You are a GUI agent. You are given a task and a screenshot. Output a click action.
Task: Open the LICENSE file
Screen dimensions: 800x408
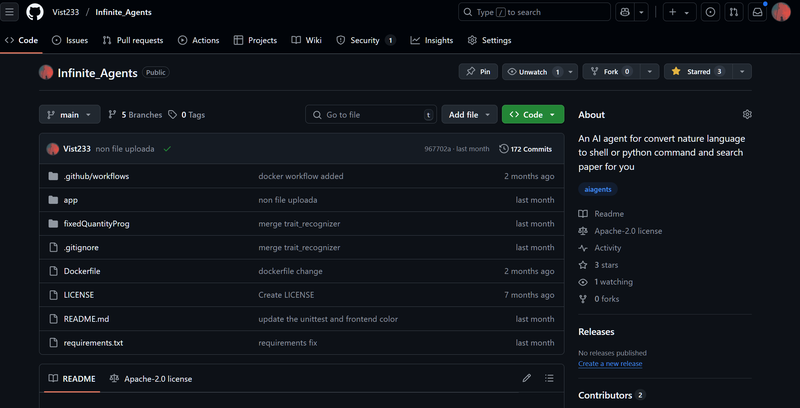click(x=79, y=295)
